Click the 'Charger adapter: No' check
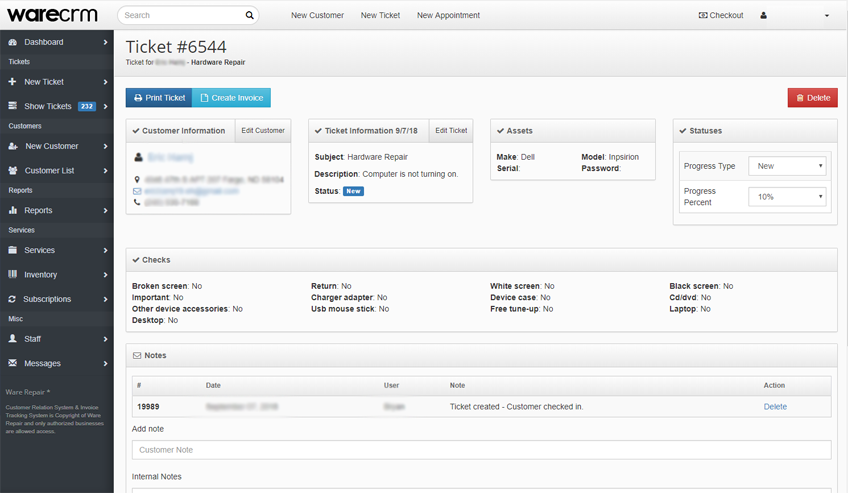This screenshot has height=493, width=848. (349, 297)
